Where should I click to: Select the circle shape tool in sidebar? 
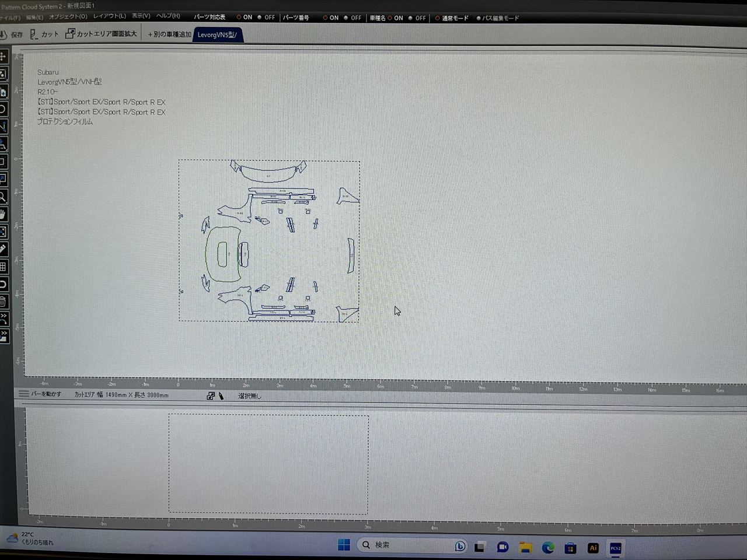[x=3, y=109]
